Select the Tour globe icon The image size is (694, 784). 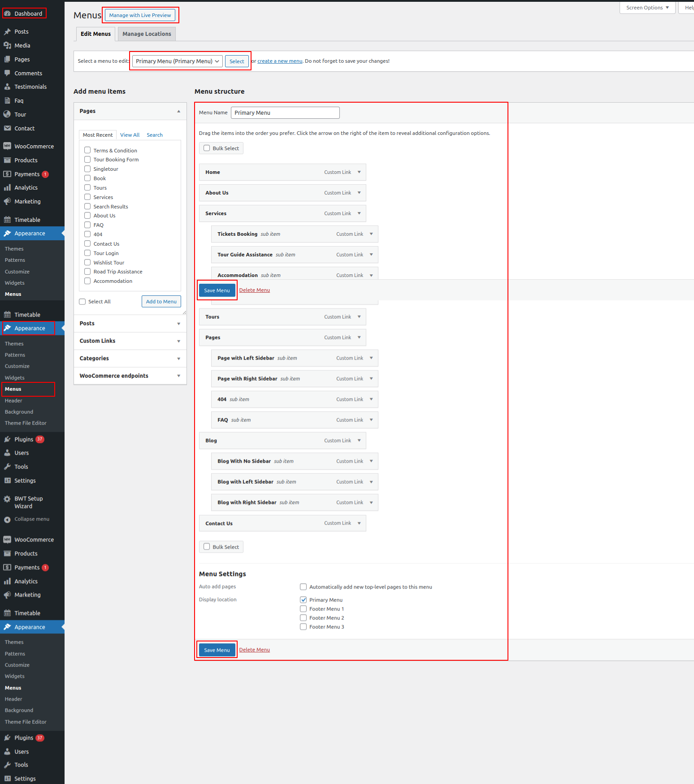pos(7,114)
